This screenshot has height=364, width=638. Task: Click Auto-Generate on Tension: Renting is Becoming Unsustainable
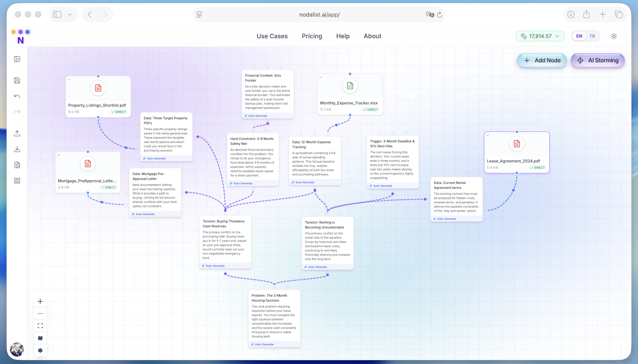[x=316, y=267]
